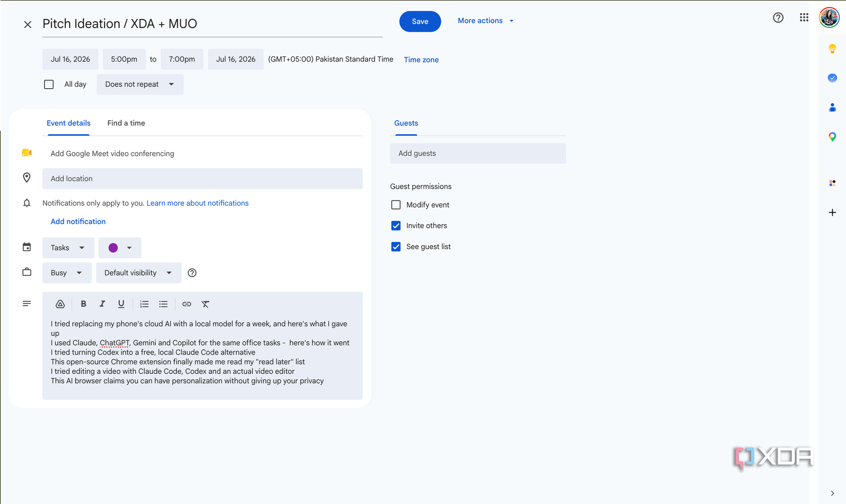Click Add notification
The width and height of the screenshot is (846, 504).
[78, 221]
